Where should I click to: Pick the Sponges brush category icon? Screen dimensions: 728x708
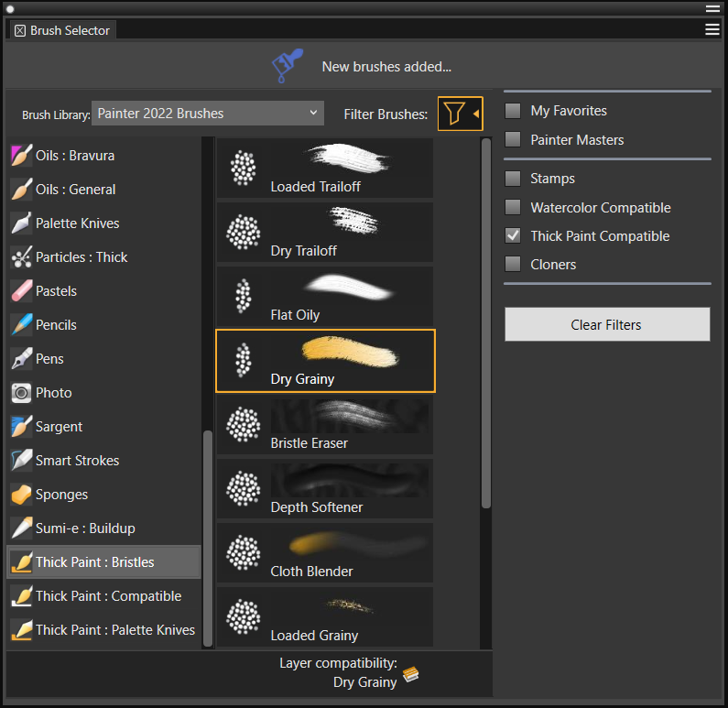21,495
